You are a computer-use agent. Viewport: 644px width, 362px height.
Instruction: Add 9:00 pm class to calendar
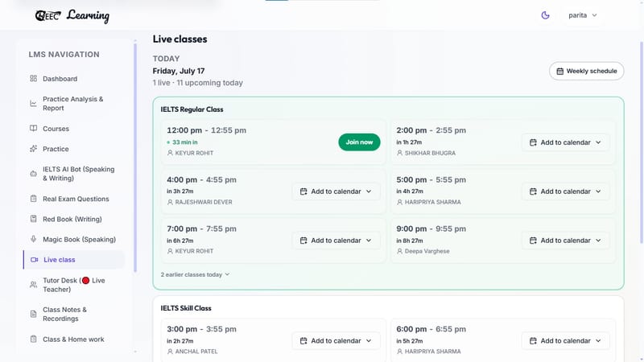click(x=566, y=241)
